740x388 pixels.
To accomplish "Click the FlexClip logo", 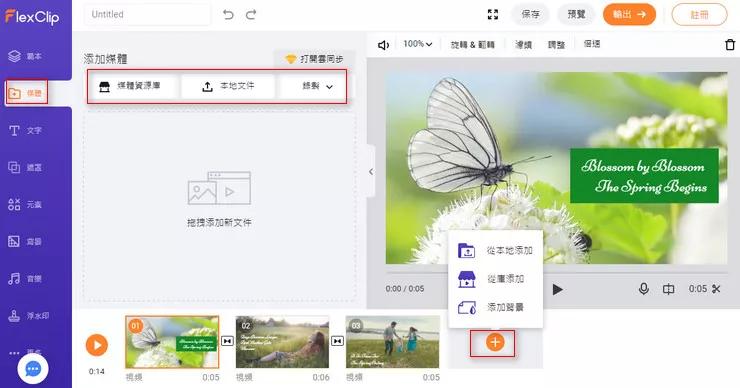I will click(32, 17).
